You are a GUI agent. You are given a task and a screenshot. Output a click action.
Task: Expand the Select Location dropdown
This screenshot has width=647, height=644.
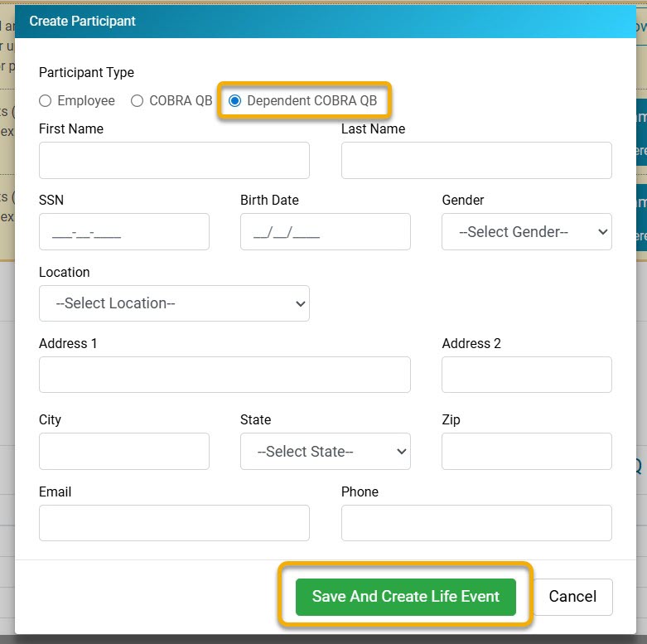coord(174,303)
